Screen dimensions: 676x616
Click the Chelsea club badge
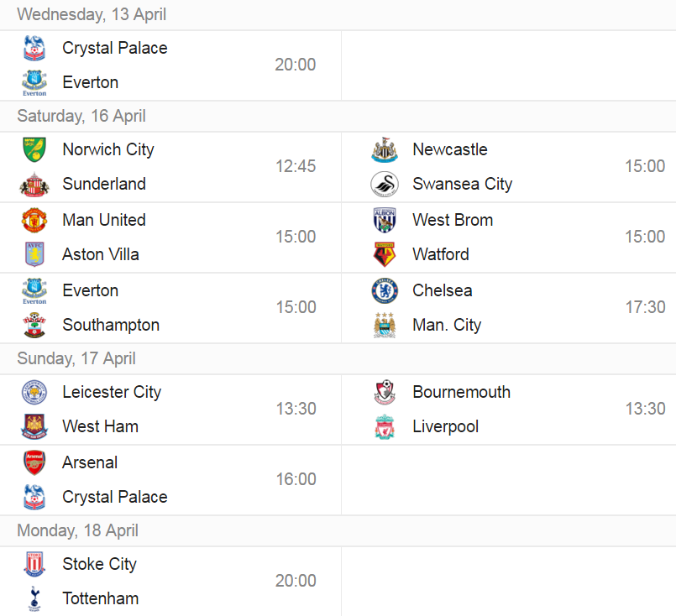(385, 290)
